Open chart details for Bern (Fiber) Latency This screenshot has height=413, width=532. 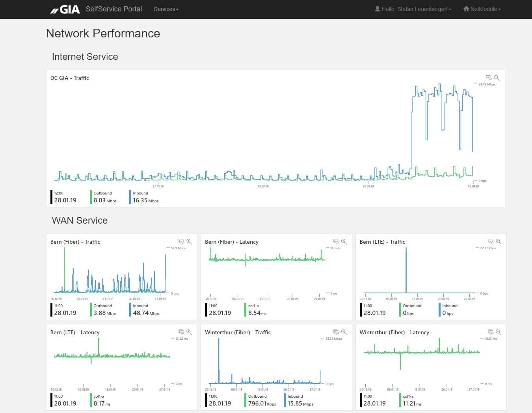click(336, 242)
